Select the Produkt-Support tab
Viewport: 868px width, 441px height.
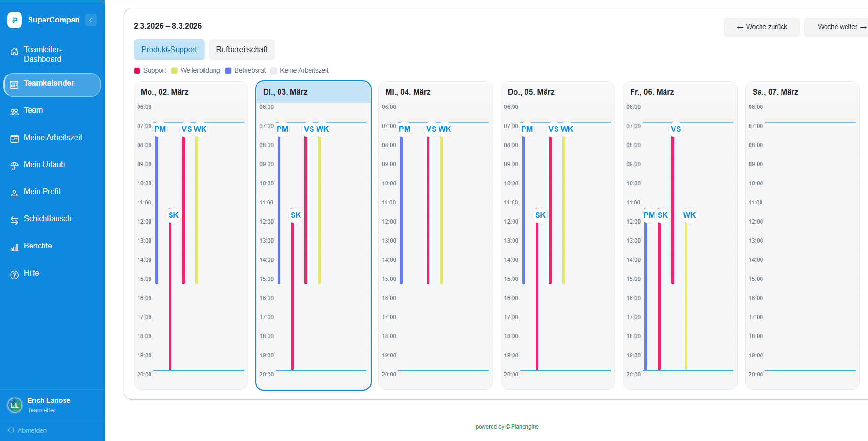(169, 49)
